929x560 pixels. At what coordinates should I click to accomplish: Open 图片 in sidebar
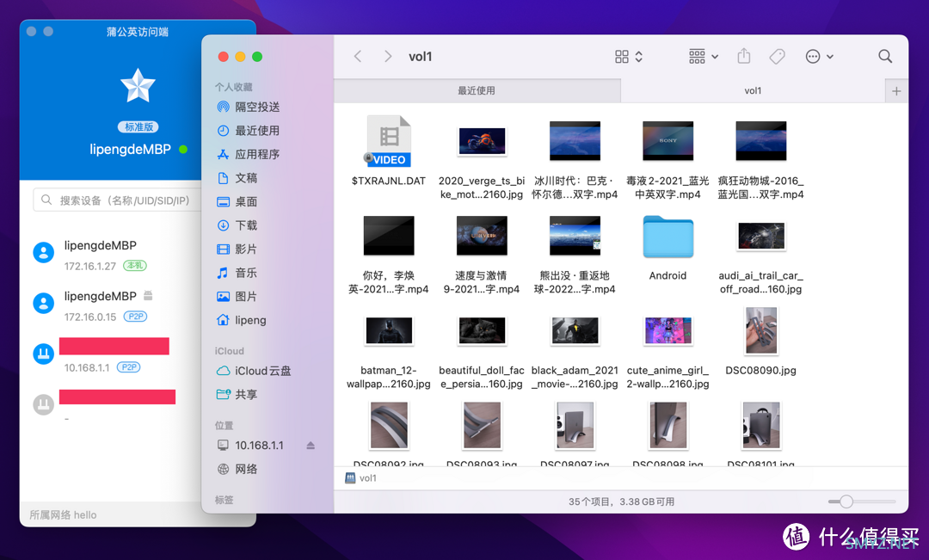click(x=238, y=296)
